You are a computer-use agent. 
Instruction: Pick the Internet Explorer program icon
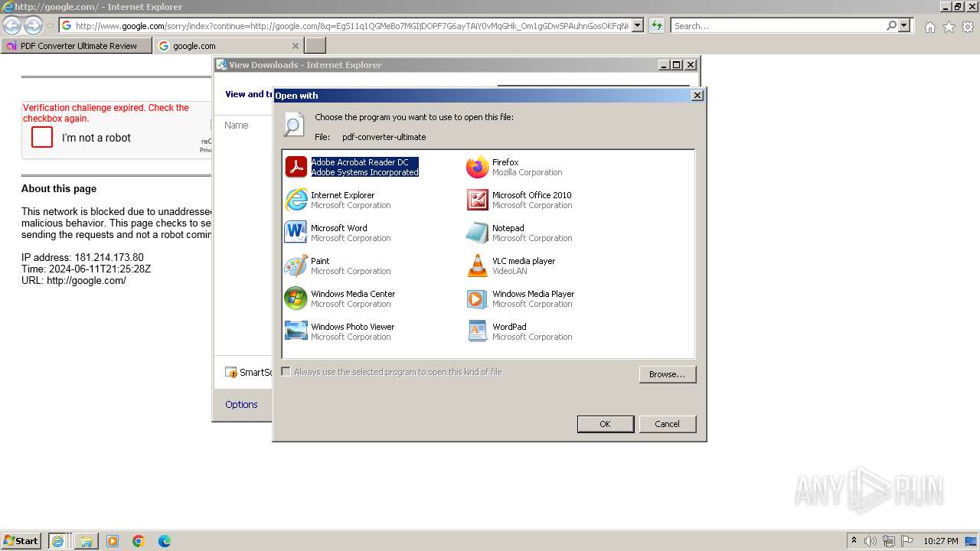click(x=296, y=200)
